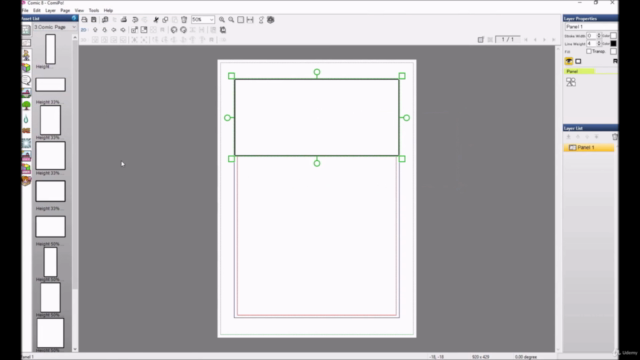Screen dimensions: 640x360
Task: Click Line Weight spinner arrows
Action: [599, 43]
